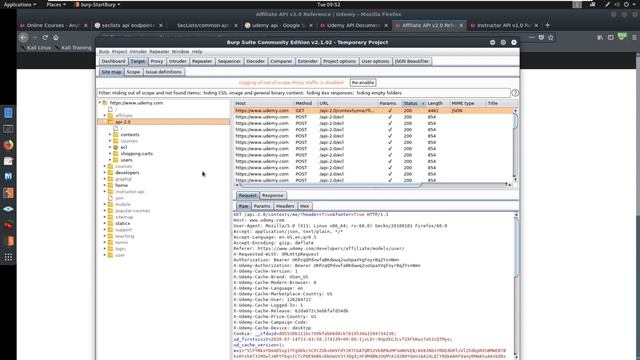This screenshot has width=640, height=360.
Task: Open the Burp menu
Action: (104, 52)
